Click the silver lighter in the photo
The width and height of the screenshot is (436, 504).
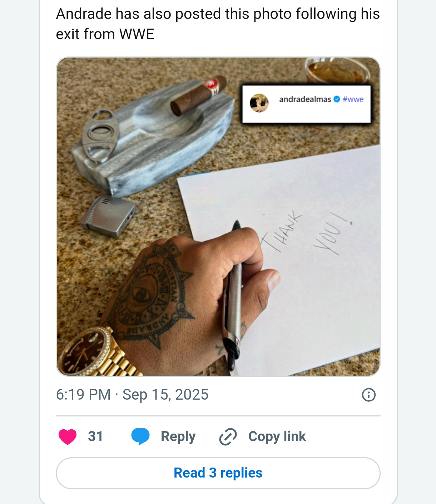[108, 216]
